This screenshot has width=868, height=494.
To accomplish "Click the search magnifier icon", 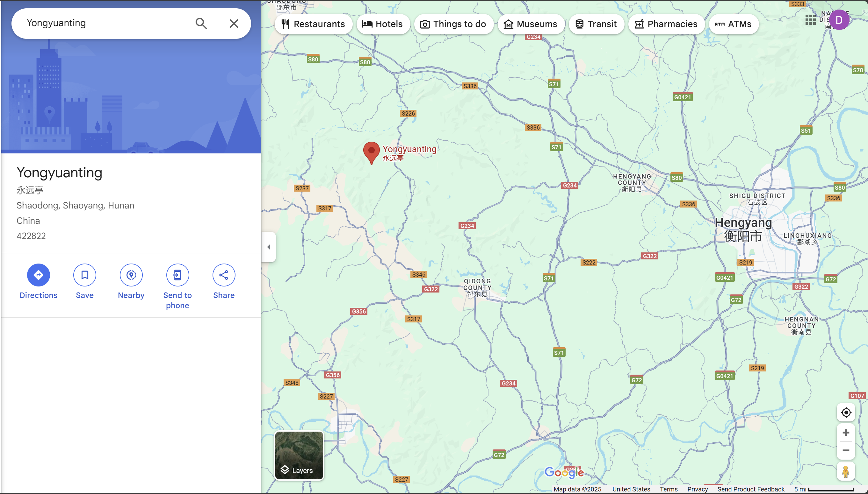I will (x=201, y=24).
